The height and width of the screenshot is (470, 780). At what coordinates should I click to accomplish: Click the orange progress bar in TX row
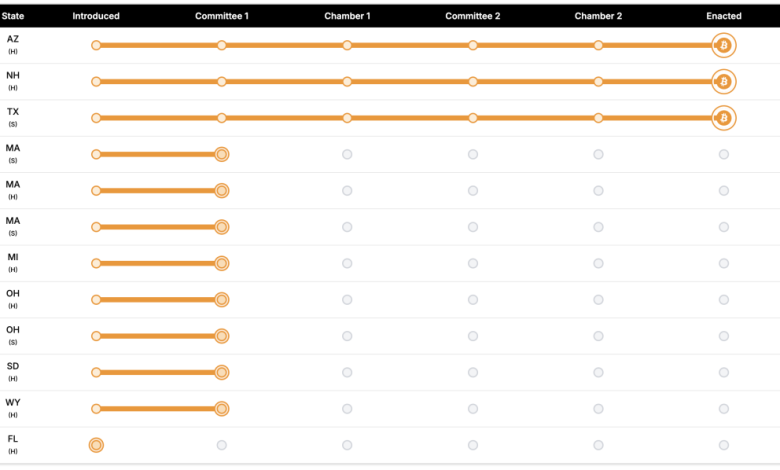coord(410,118)
